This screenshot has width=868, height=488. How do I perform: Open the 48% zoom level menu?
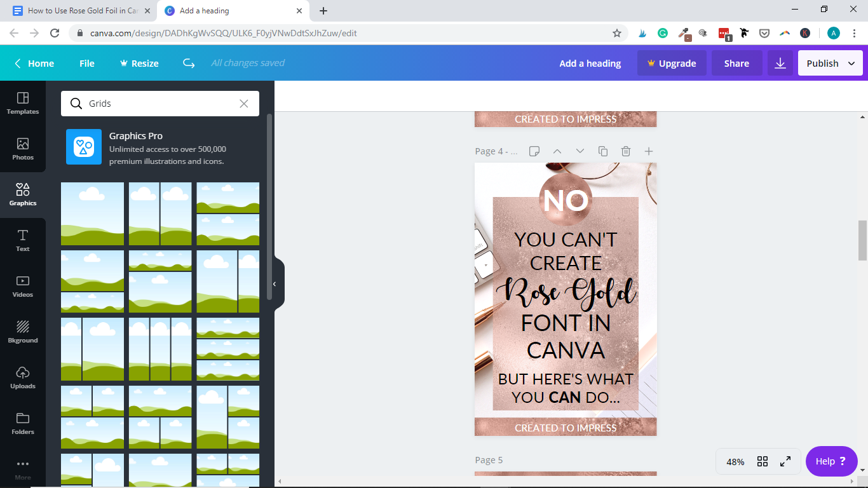coord(735,462)
